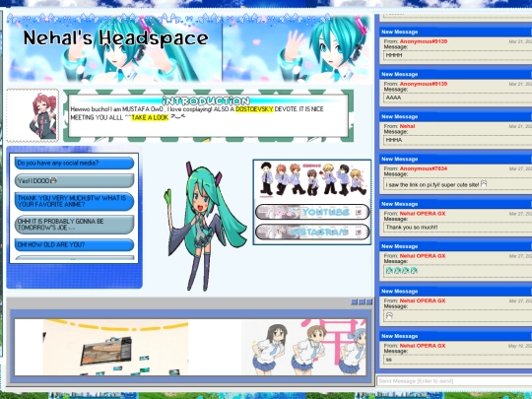This screenshot has width=532, height=399.
Task: Click the "super cute site" message text
Action: tap(436, 184)
